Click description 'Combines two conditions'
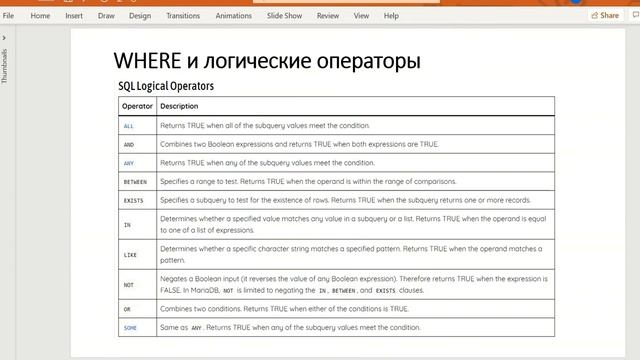This screenshot has width=640, height=360. click(x=284, y=309)
